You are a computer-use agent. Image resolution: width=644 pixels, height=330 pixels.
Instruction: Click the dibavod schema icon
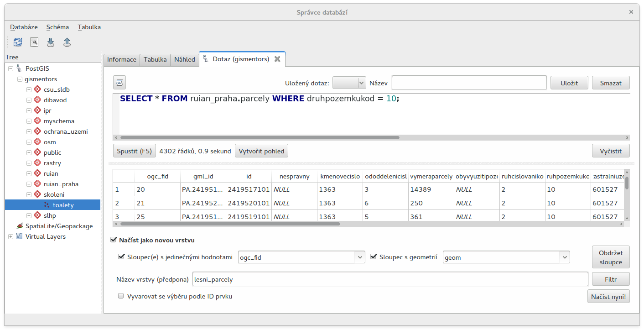[37, 100]
